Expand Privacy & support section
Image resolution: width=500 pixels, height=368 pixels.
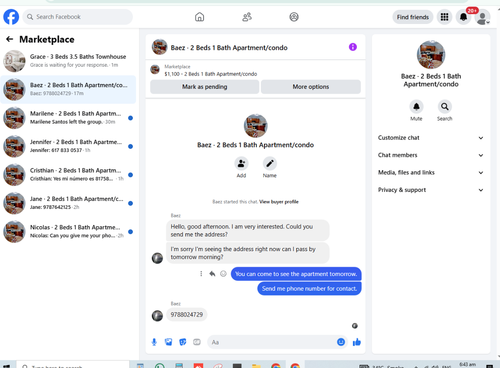pyautogui.click(x=431, y=190)
